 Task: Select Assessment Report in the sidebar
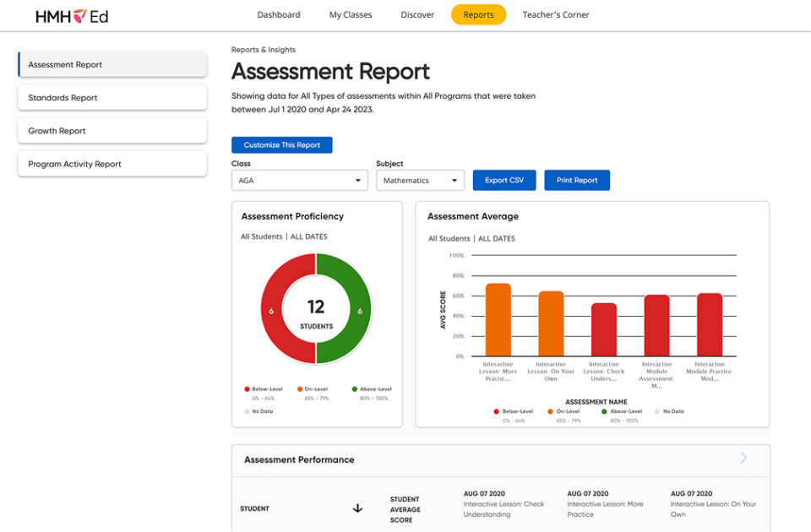tap(112, 65)
